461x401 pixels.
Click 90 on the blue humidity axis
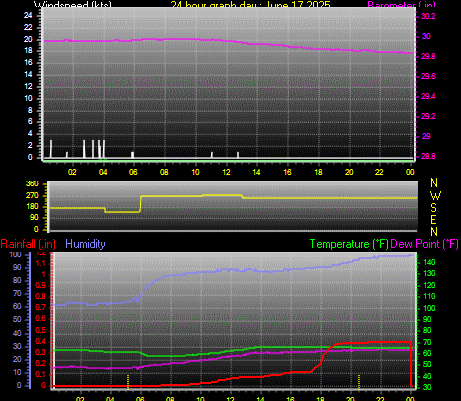click(17, 267)
